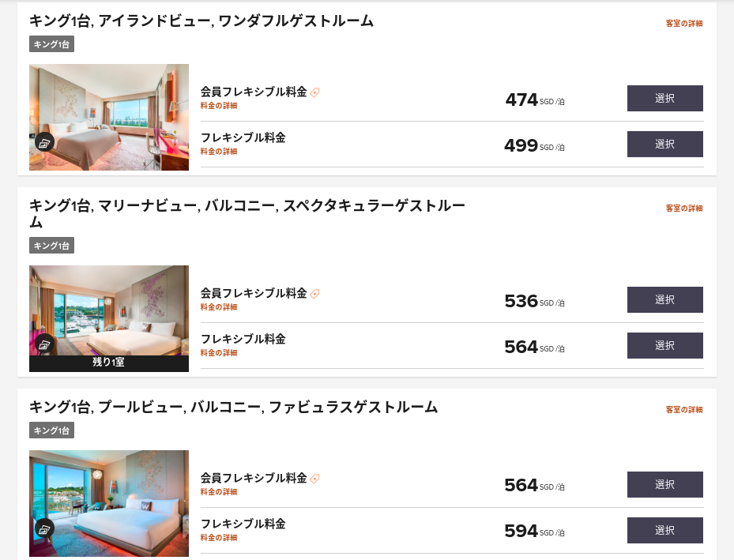Select the 474 SGD member flexible rate
The width and height of the screenshot is (734, 560).
tap(664, 98)
